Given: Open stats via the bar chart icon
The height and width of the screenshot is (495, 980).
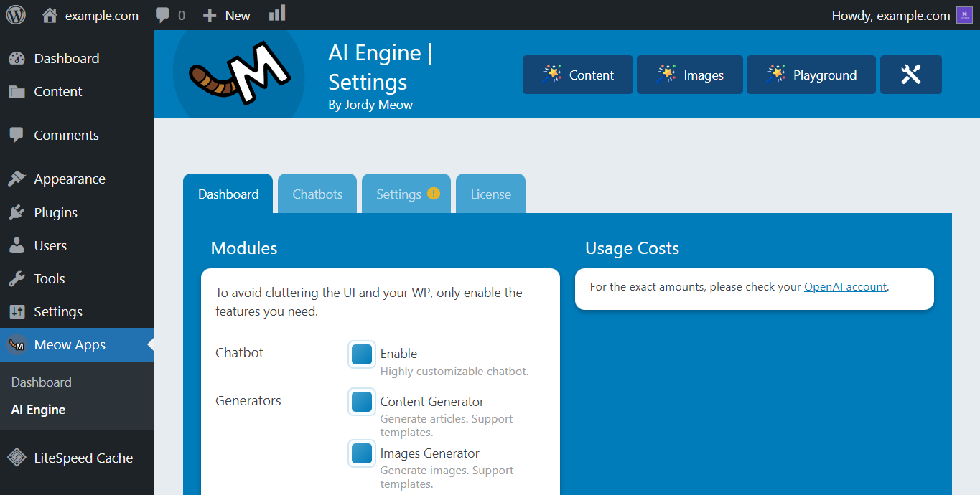Looking at the screenshot, I should [276, 14].
